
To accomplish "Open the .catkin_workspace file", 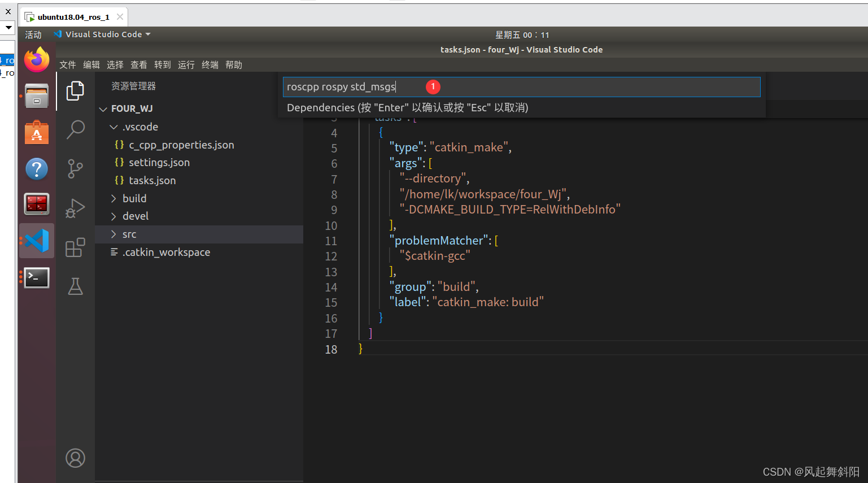I will point(166,253).
